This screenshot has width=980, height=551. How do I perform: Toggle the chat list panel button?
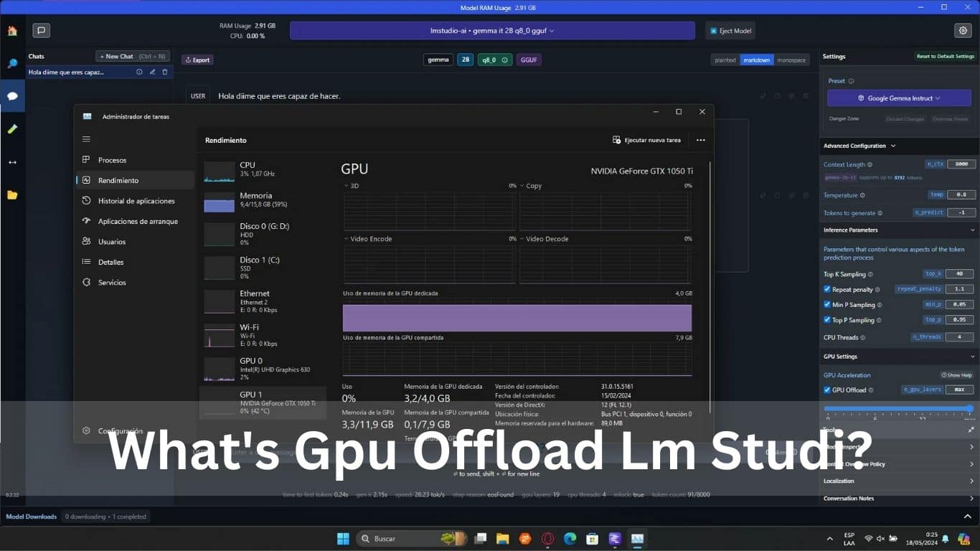pyautogui.click(x=42, y=31)
